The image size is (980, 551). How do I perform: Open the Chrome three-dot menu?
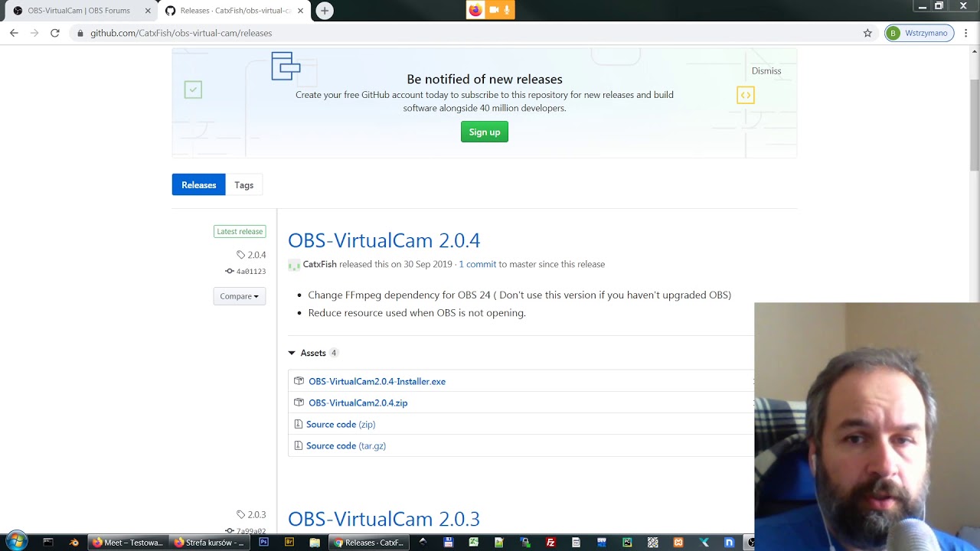(966, 33)
